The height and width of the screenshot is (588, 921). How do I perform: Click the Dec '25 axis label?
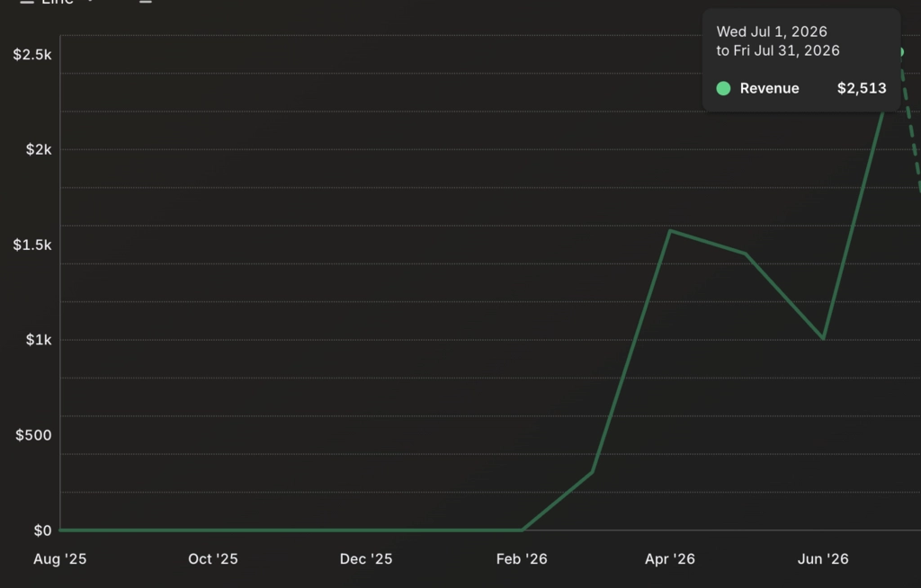[x=366, y=559]
